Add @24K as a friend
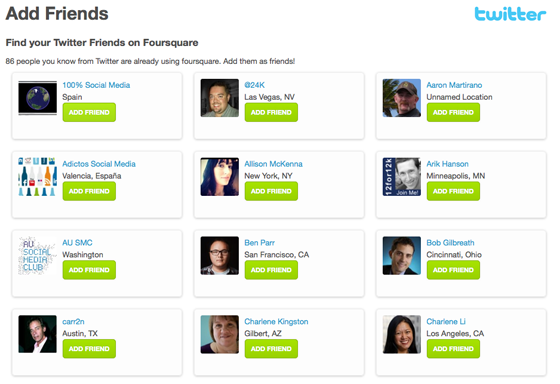Viewport: 560px width, 384px height. click(271, 113)
